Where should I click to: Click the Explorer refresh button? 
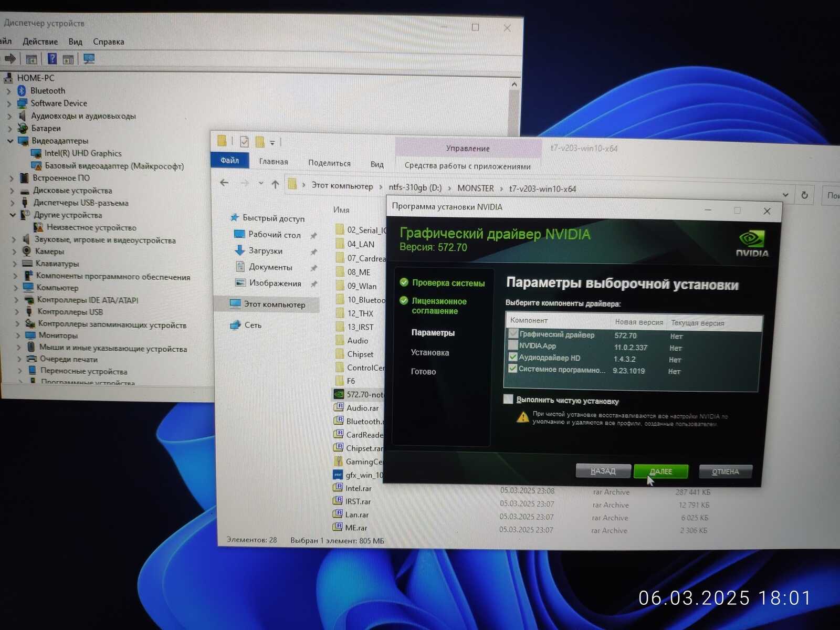click(804, 195)
